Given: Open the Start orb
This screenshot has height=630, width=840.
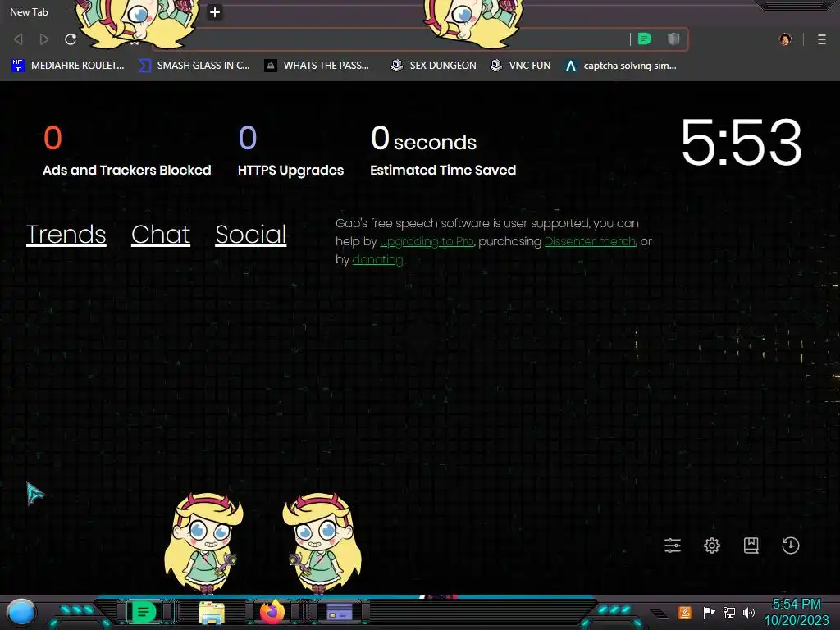Looking at the screenshot, I should pos(21,614).
